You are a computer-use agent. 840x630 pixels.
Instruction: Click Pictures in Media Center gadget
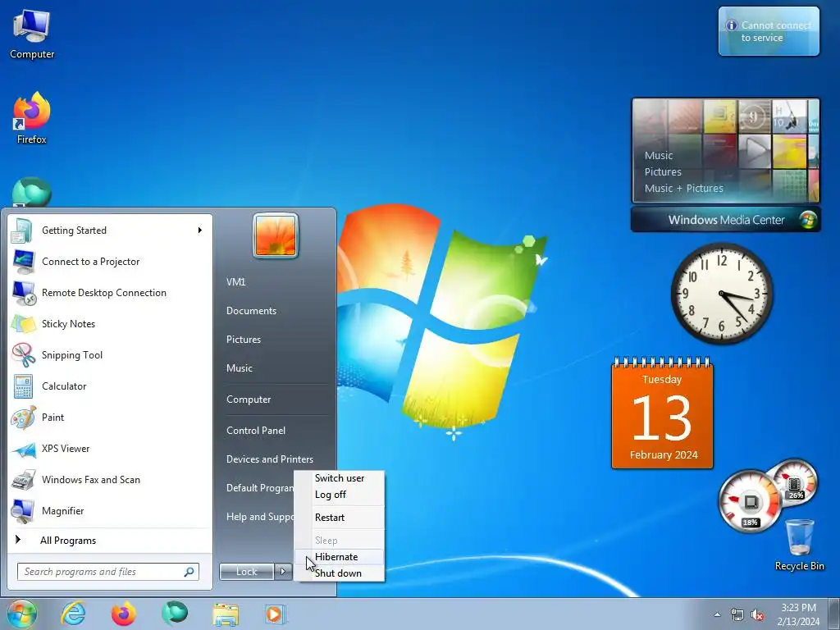(663, 172)
